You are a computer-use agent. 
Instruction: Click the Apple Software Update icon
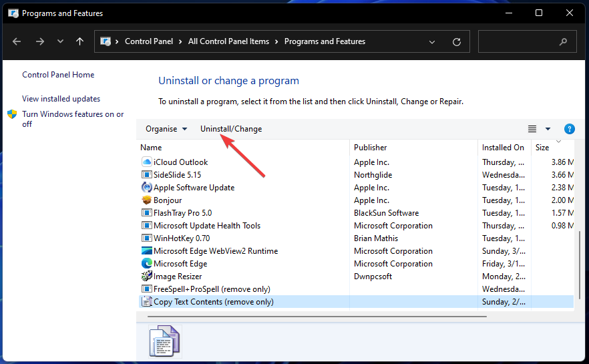pyautogui.click(x=147, y=188)
